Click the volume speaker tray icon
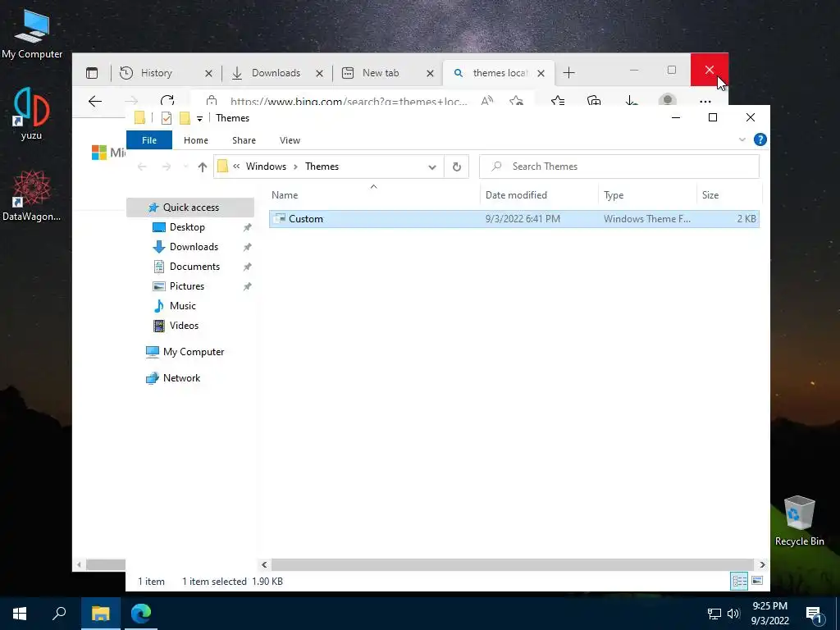Image resolution: width=840 pixels, height=630 pixels. [x=733, y=614]
